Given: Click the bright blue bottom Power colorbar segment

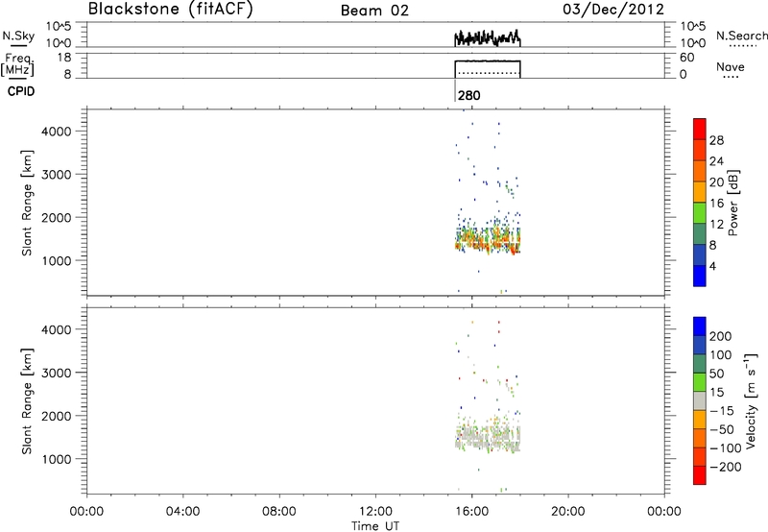Looking at the screenshot, I should 700,276.
